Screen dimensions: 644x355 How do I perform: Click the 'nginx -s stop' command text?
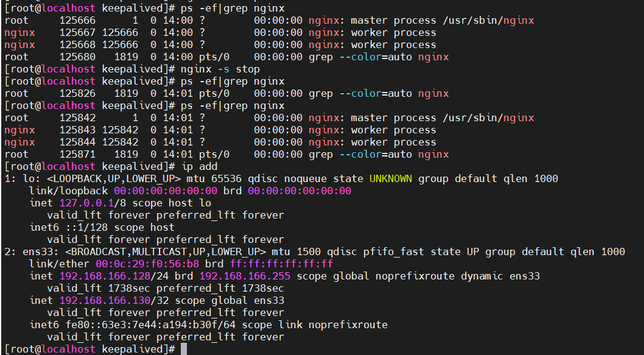[x=220, y=69]
